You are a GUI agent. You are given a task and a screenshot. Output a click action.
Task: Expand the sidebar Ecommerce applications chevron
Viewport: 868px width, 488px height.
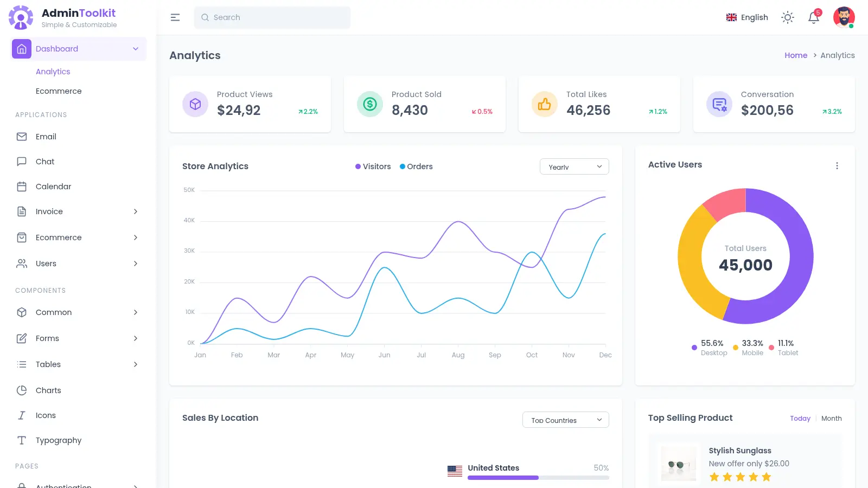pos(136,237)
